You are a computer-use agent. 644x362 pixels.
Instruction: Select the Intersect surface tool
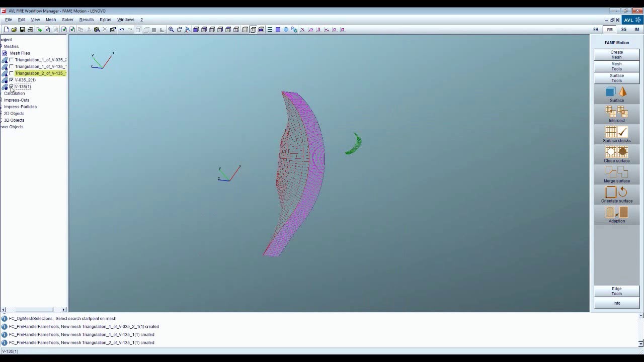(616, 114)
